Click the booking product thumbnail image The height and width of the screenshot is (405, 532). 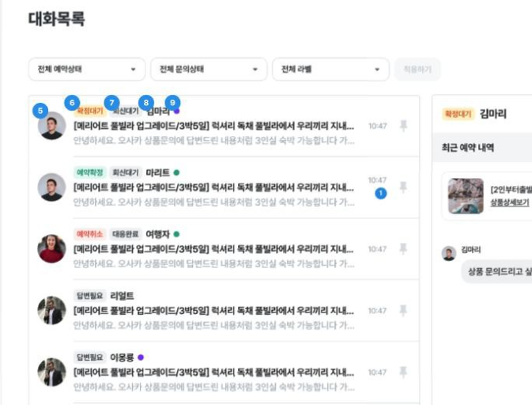[x=466, y=195]
